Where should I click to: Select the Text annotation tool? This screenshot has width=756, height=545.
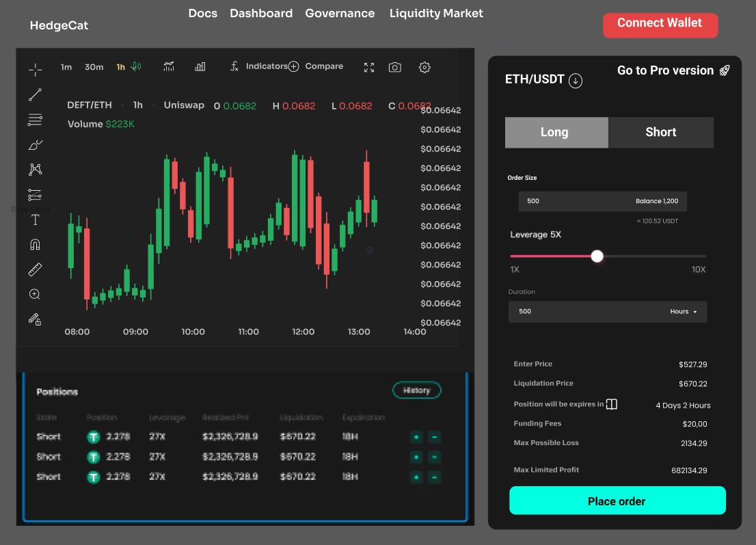34,220
